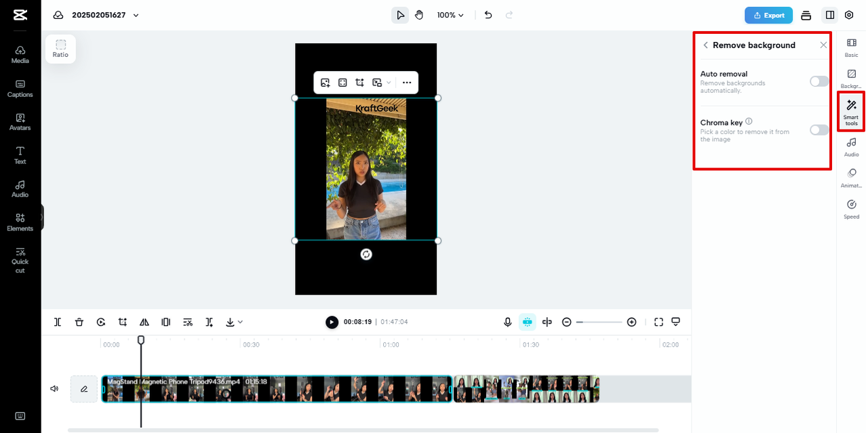868x433 pixels.
Task: Click the 01:00 mark on timeline ruler
Action: click(391, 344)
